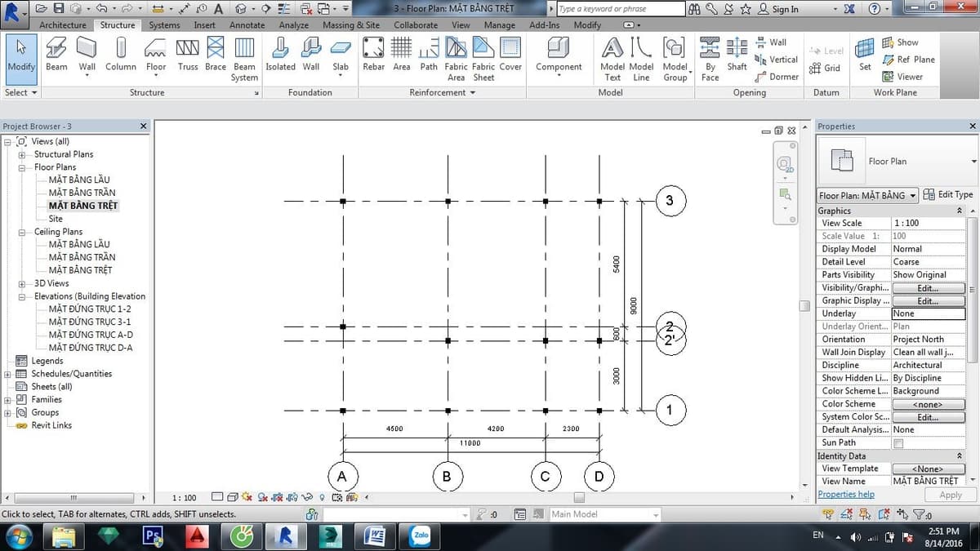Expand the Schedules/Quantities node
The width and height of the screenshot is (980, 551).
pyautogui.click(x=8, y=374)
